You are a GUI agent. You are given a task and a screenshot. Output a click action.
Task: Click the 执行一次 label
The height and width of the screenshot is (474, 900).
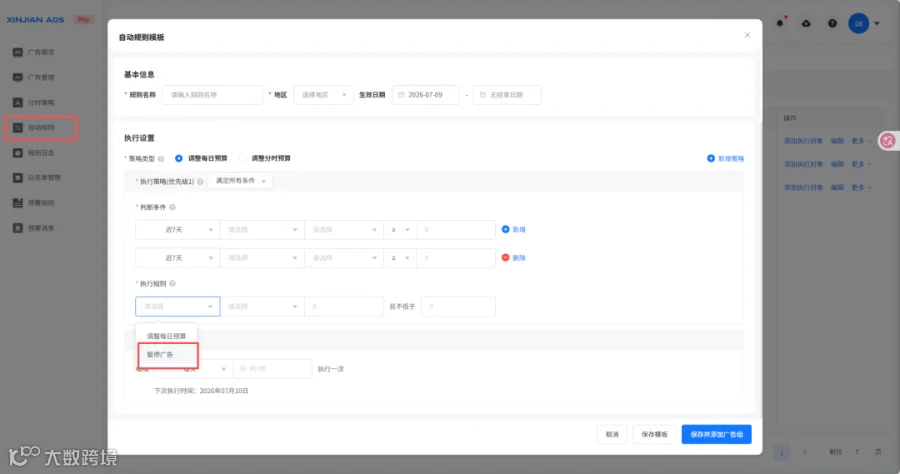(331, 369)
